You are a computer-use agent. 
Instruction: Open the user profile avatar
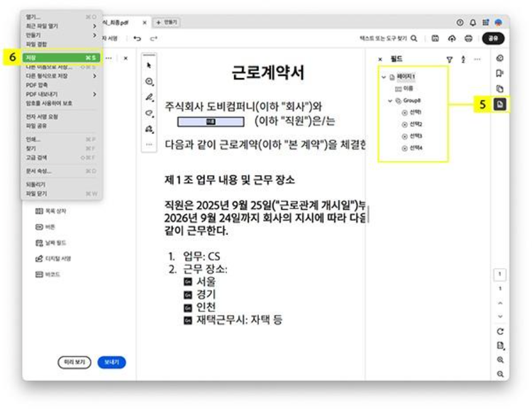[499, 23]
